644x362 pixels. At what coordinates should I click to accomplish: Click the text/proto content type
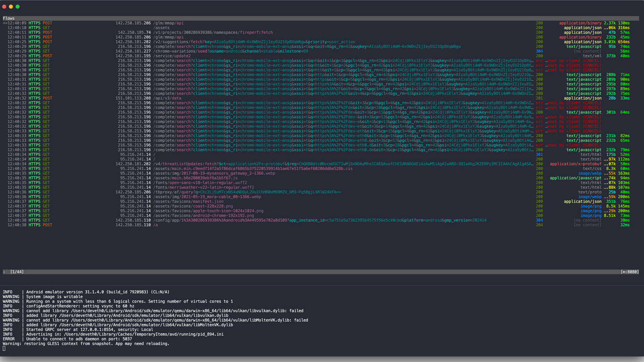pyautogui.click(x=590, y=192)
